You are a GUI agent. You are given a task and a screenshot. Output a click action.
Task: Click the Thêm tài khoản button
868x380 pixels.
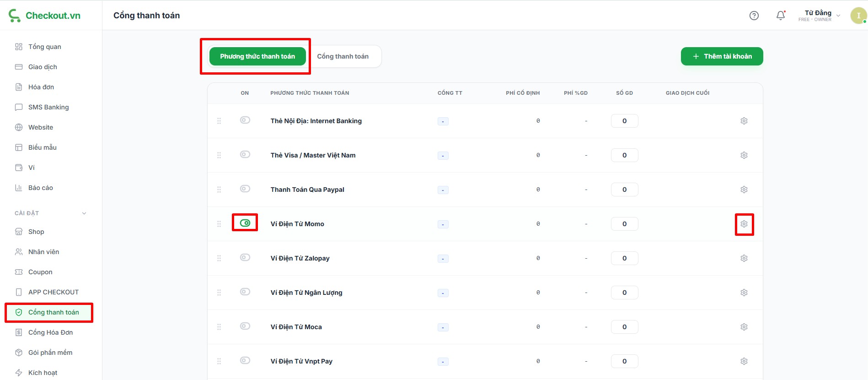(722, 56)
